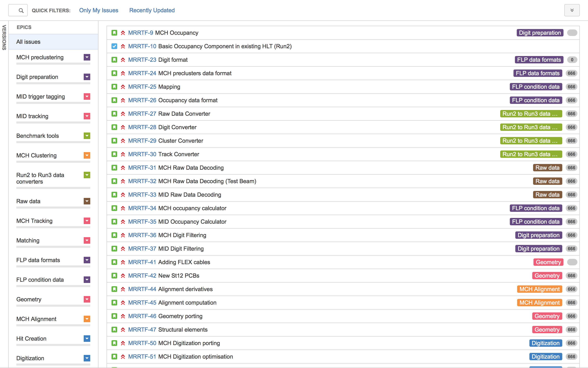Click the 666 badge on MRRTF-45
The height and width of the screenshot is (368, 588).
point(571,303)
